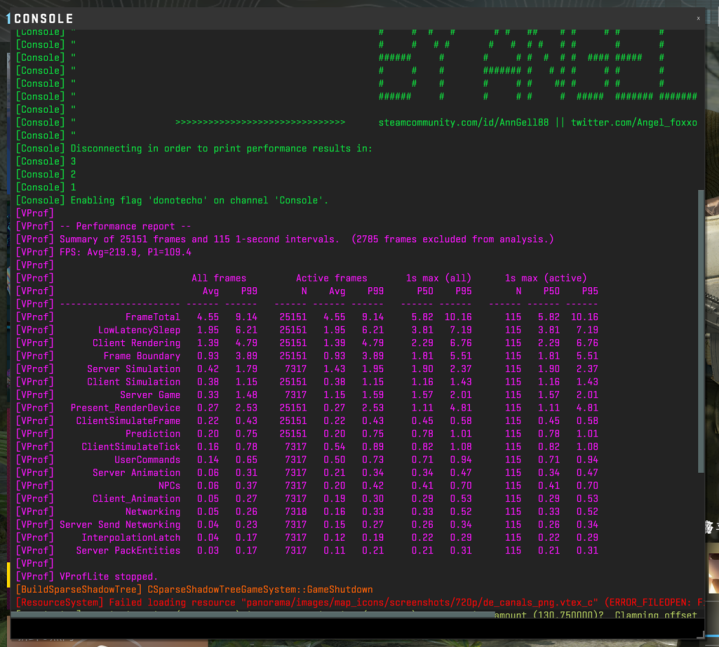Click the 'Active frames' column header
719x647 pixels.
[x=332, y=278]
